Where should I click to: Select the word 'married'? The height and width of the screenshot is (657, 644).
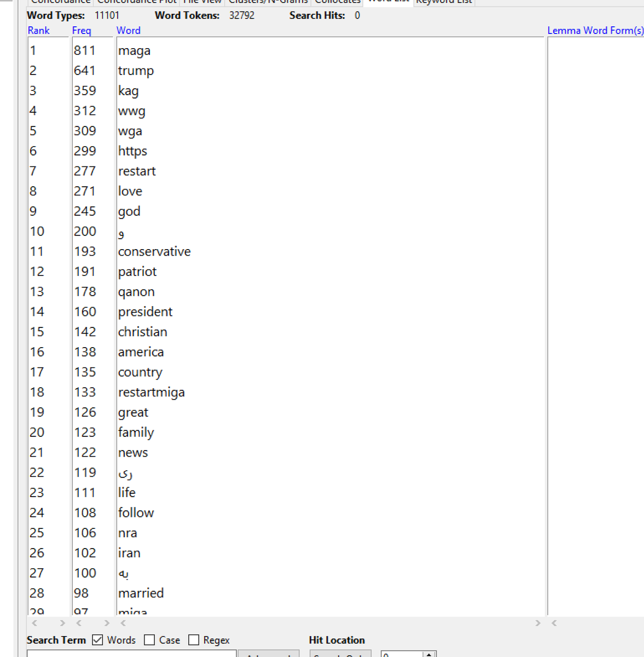click(x=141, y=593)
